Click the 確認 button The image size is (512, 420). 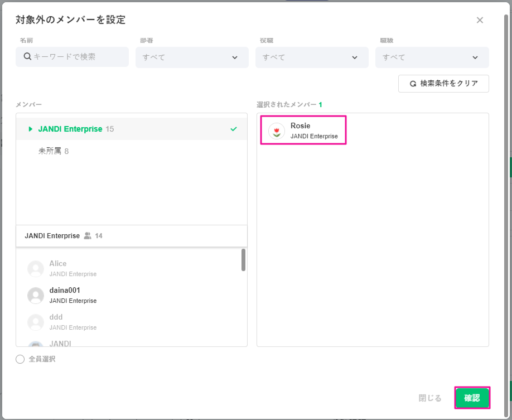click(x=472, y=398)
